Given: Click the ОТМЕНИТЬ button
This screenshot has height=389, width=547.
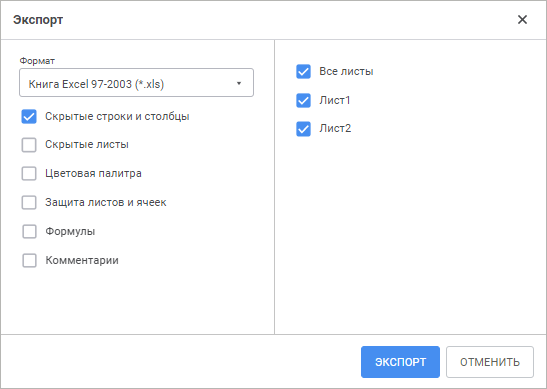Looking at the screenshot, I should 490,362.
